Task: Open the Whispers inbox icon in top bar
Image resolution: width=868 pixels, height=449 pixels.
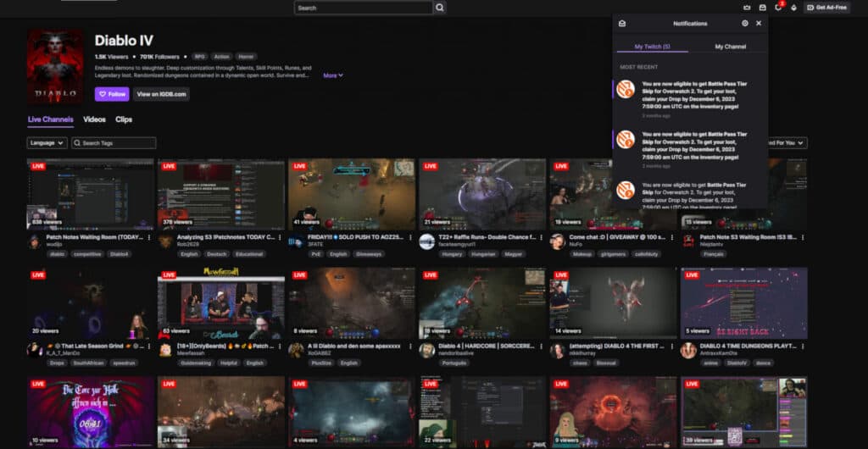Action: (762, 8)
